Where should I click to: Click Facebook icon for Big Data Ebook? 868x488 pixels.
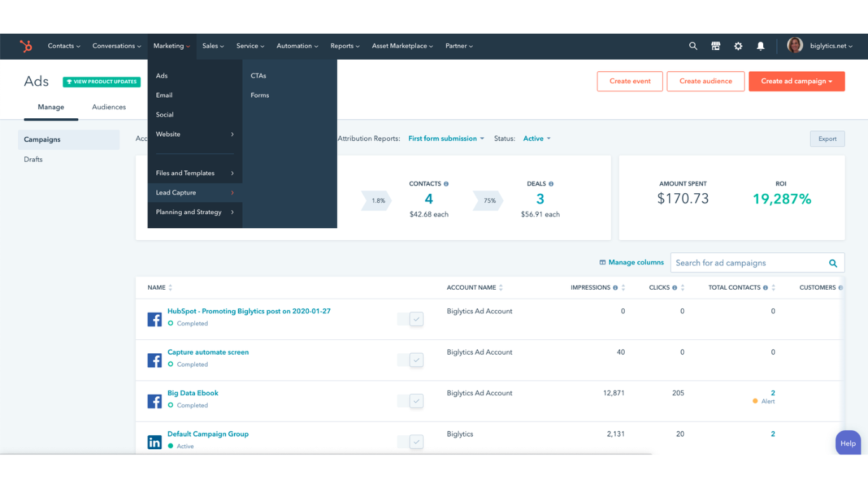(154, 401)
